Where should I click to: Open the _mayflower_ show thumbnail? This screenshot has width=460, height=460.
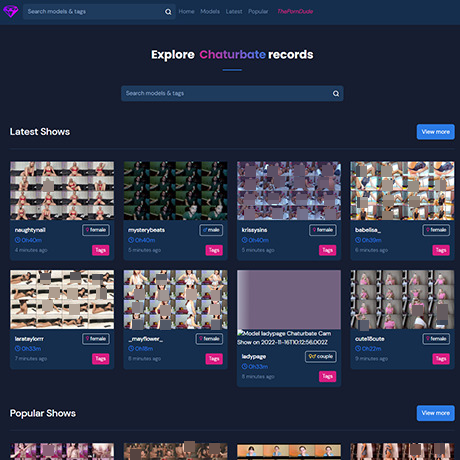click(175, 300)
